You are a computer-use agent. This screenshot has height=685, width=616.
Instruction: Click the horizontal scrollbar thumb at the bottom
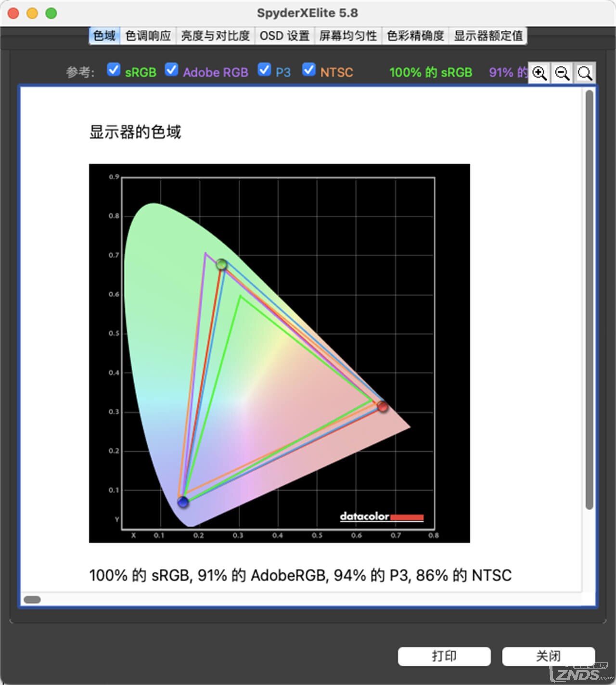tap(32, 599)
